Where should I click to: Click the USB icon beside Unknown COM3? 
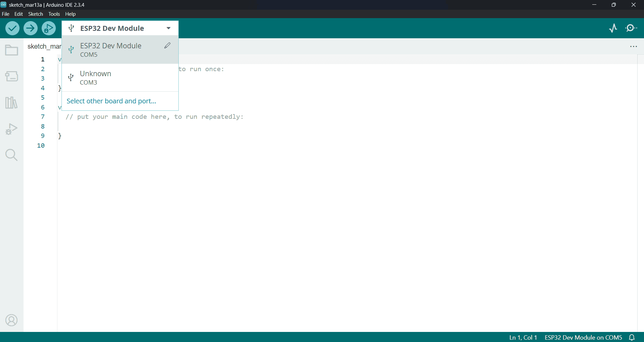coord(71,78)
